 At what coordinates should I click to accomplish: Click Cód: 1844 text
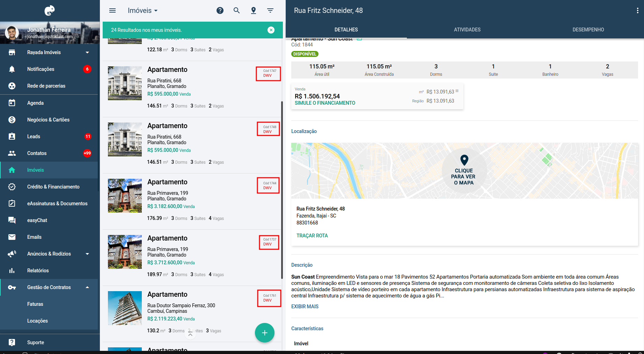pyautogui.click(x=302, y=45)
